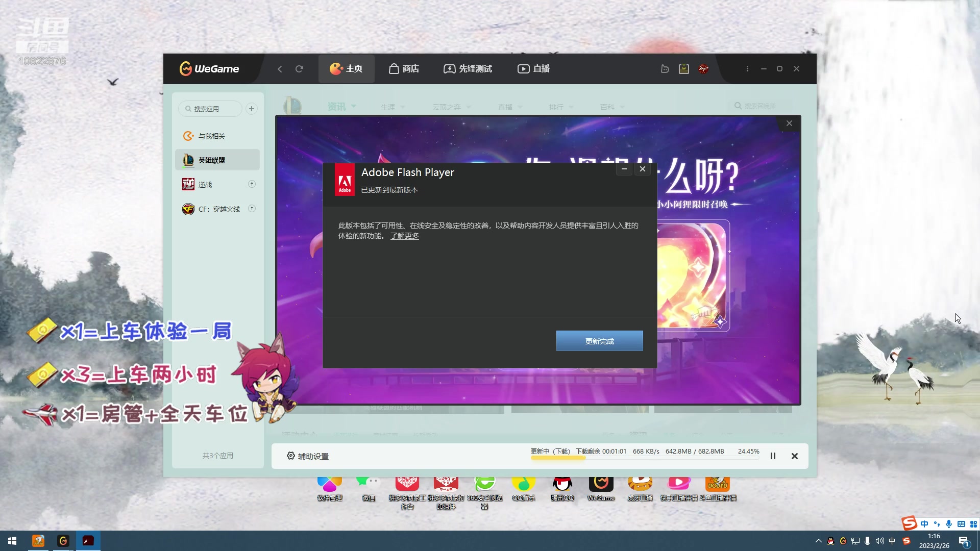The width and height of the screenshot is (980, 551).
Task: Open 虎牙直播 desktop shortcut
Action: [640, 488]
